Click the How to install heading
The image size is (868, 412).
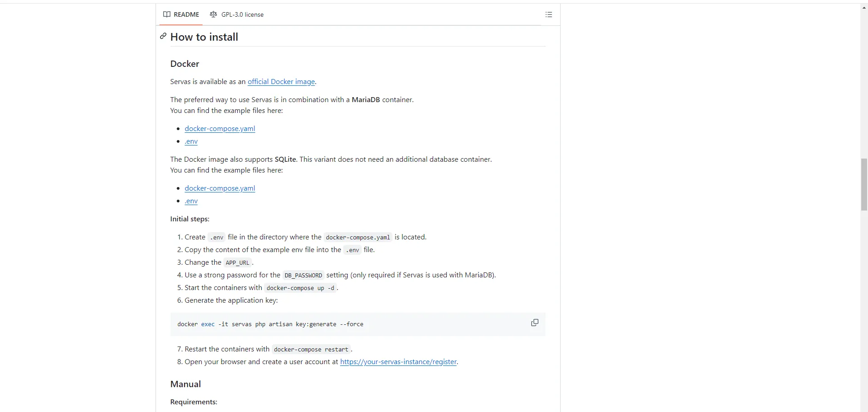(204, 37)
